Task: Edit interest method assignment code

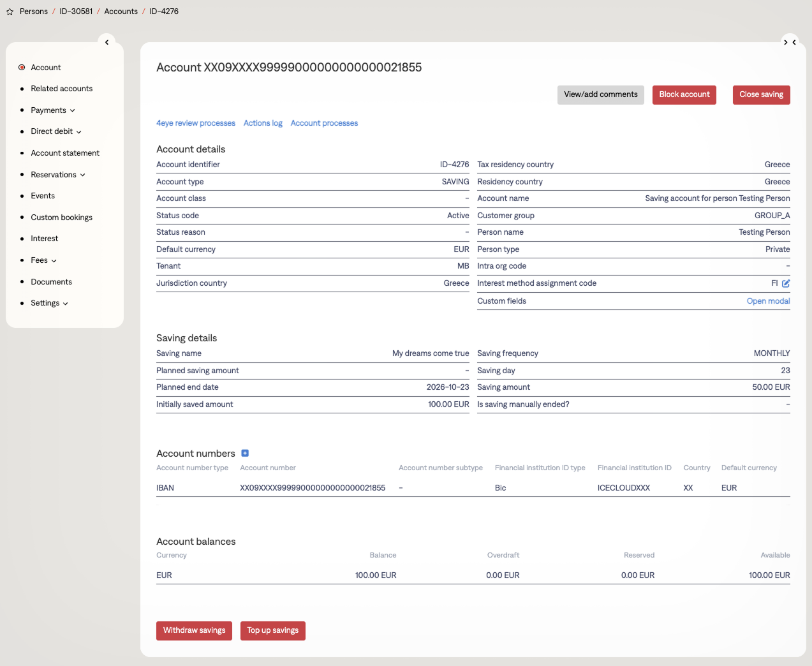Action: [786, 283]
